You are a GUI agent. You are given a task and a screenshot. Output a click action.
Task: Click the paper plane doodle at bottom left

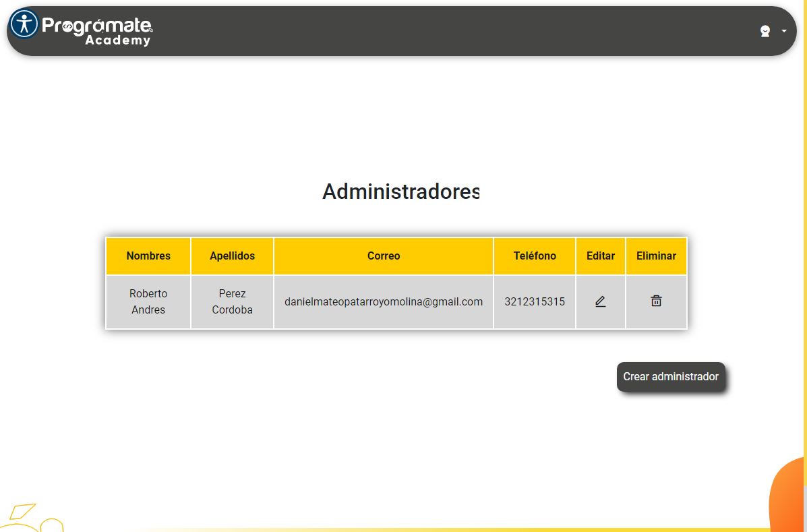pyautogui.click(x=24, y=511)
